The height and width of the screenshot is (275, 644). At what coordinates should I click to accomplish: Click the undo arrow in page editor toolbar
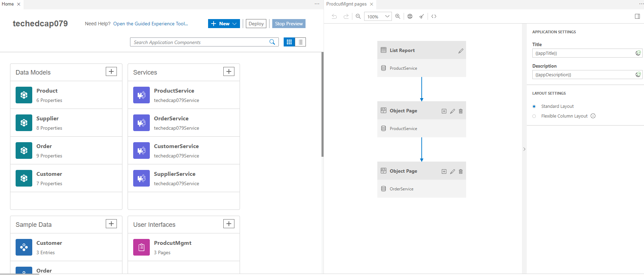pyautogui.click(x=334, y=16)
